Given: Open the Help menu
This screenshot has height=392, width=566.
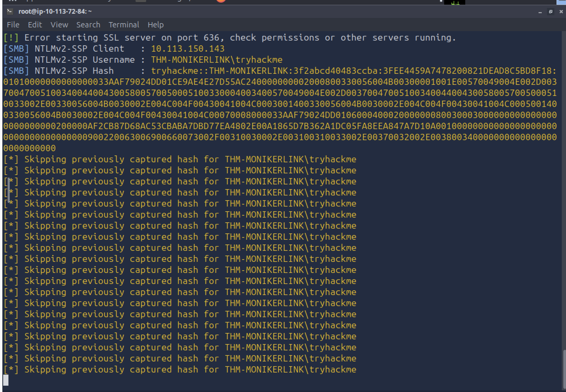Looking at the screenshot, I should (x=156, y=25).
